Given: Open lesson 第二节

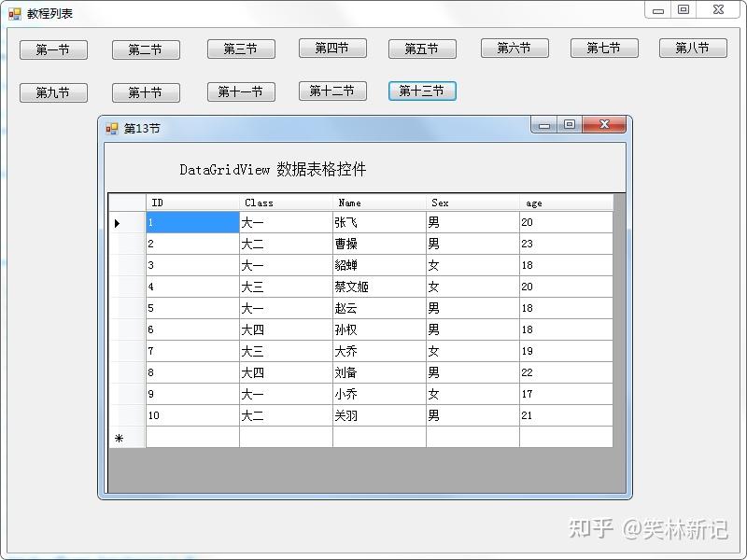Looking at the screenshot, I should click(x=146, y=49).
